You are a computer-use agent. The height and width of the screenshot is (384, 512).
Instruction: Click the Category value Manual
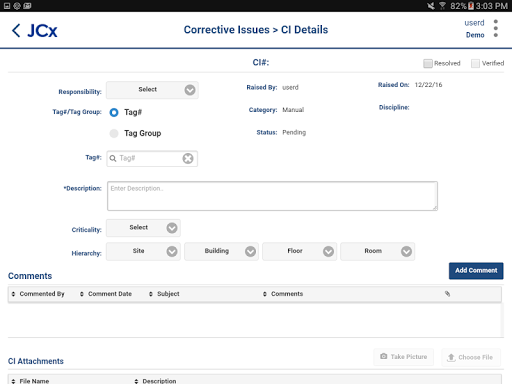293,110
